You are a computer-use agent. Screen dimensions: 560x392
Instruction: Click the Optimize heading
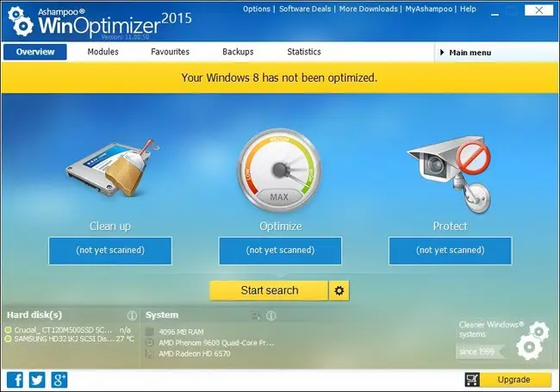(280, 227)
